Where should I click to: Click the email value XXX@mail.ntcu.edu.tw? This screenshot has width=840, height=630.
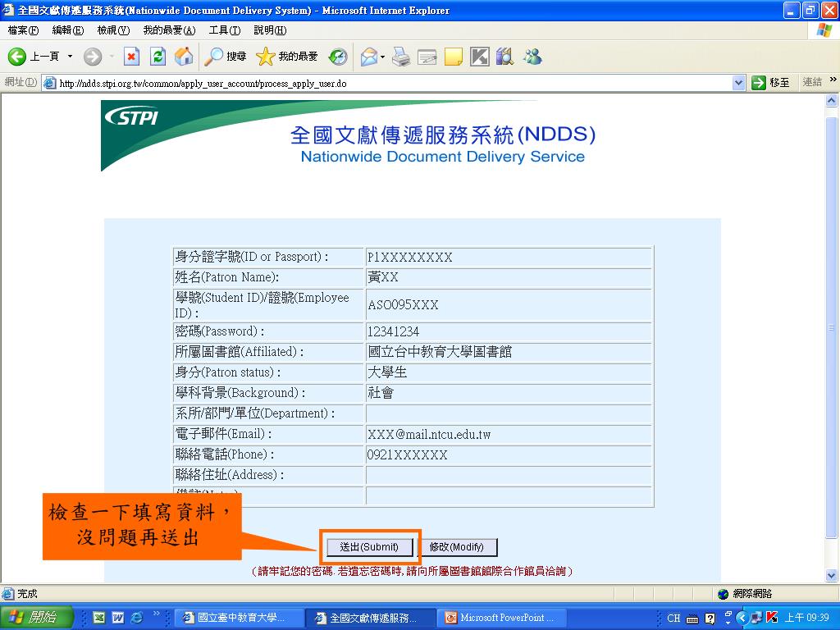tap(429, 435)
